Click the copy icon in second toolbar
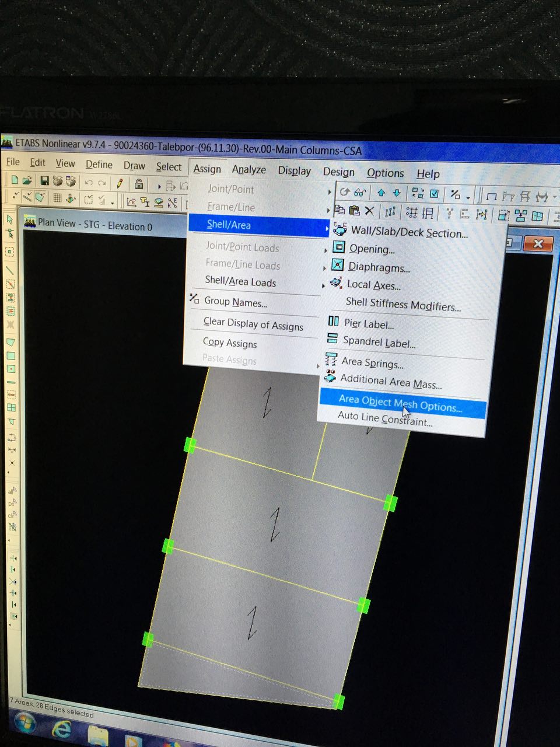 pos(339,210)
